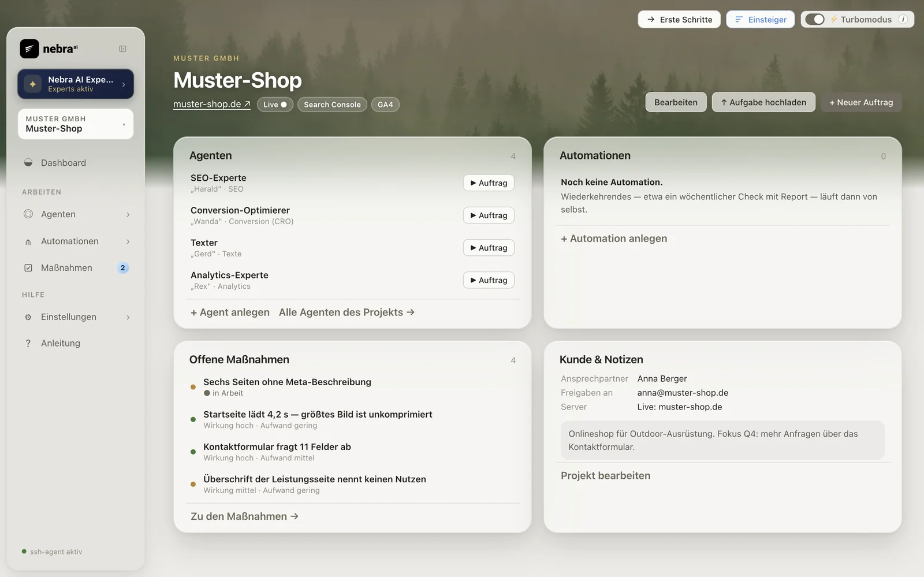This screenshot has height=577, width=924.
Task: Expand Nebra AI Experts chevron
Action: (x=124, y=84)
